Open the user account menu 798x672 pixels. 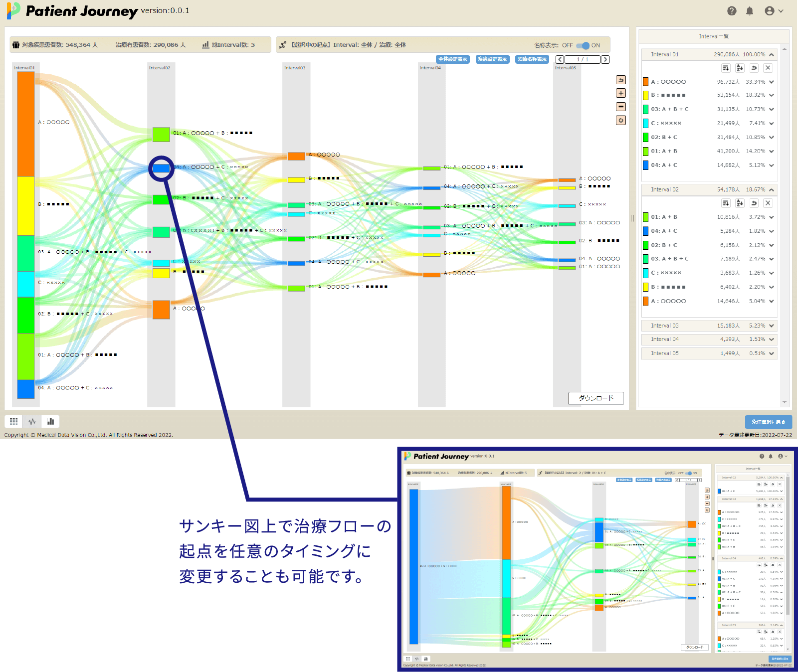[774, 11]
